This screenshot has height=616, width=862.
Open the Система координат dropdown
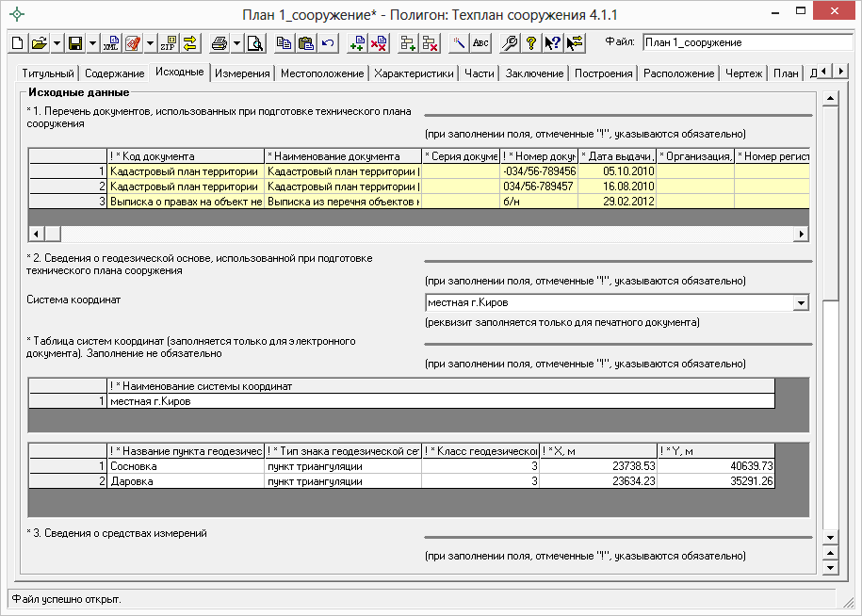(801, 302)
